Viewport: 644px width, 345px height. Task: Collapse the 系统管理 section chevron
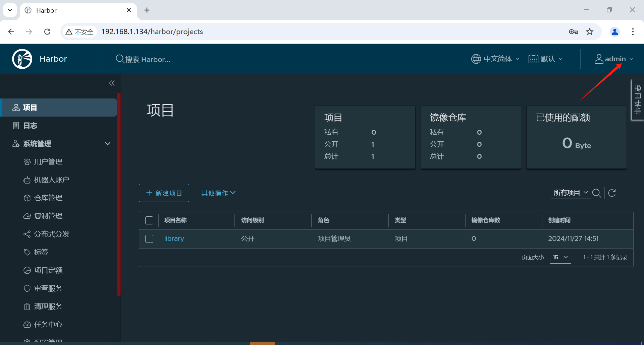[x=108, y=144]
